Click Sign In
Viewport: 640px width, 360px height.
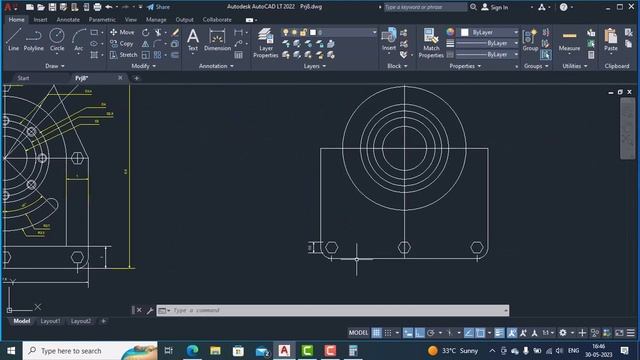pyautogui.click(x=495, y=7)
